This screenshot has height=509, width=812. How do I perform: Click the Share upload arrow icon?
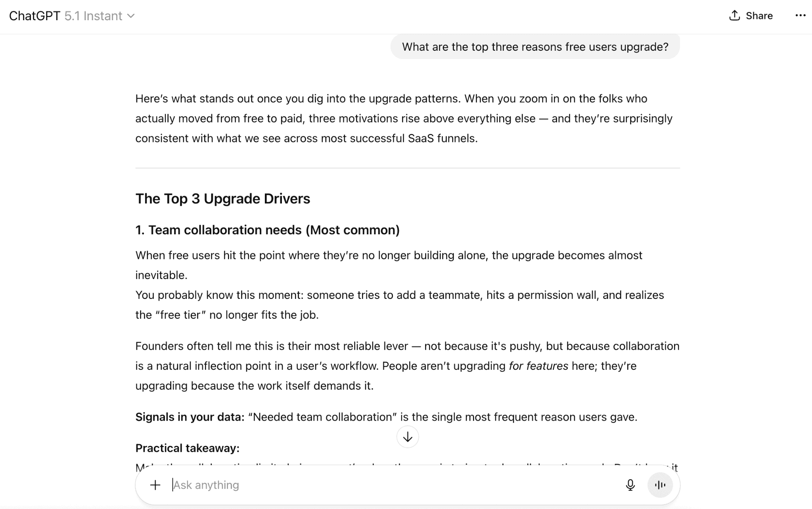pyautogui.click(x=734, y=15)
